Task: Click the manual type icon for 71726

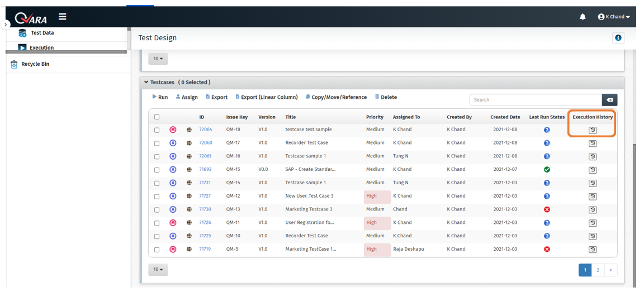Action: [x=173, y=223]
